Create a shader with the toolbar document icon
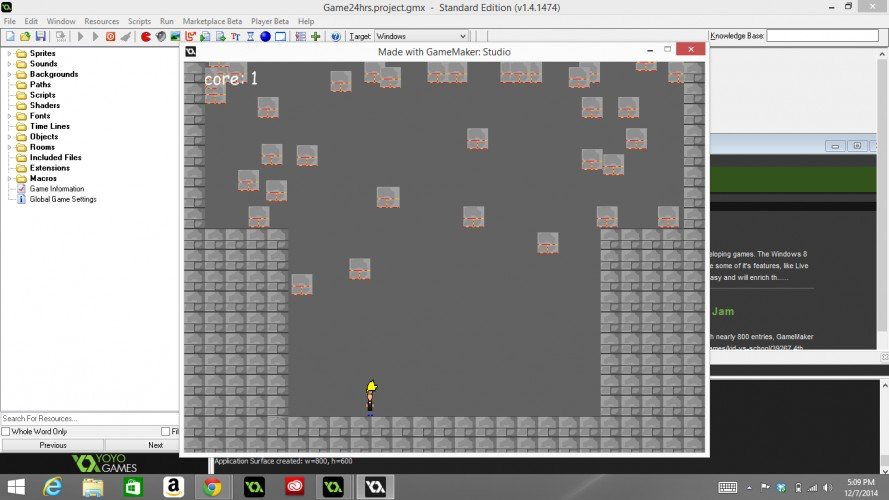The height and width of the screenshot is (500, 889). pos(221,36)
